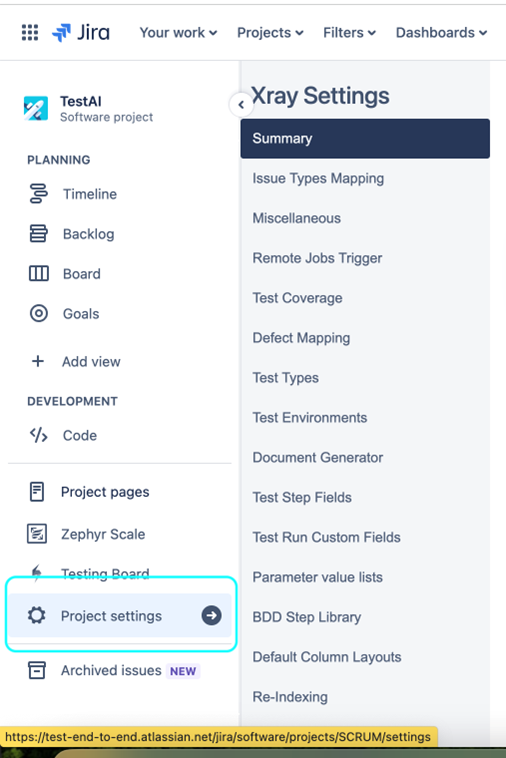Click Add view in the sidebar
The image size is (506, 758).
[91, 362]
